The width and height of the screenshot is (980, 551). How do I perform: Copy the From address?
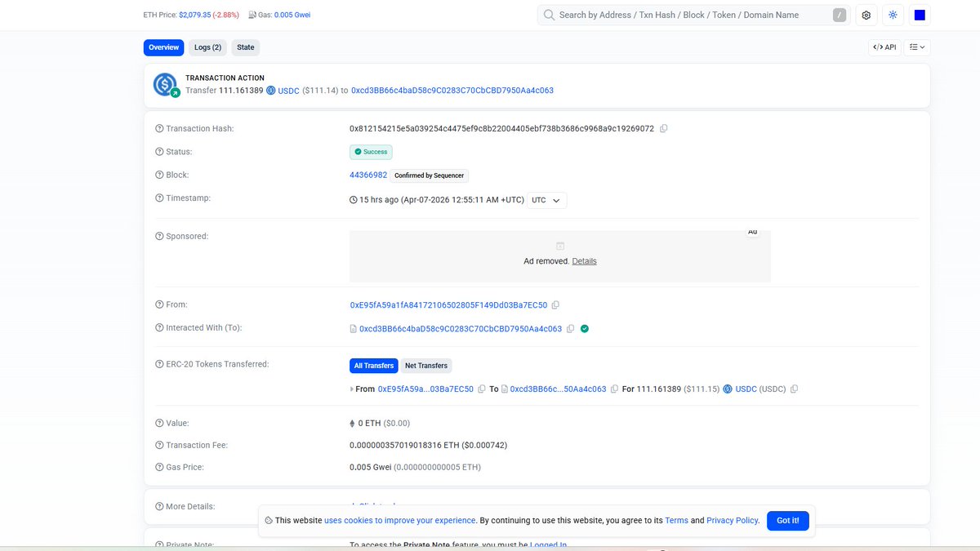pyautogui.click(x=555, y=305)
